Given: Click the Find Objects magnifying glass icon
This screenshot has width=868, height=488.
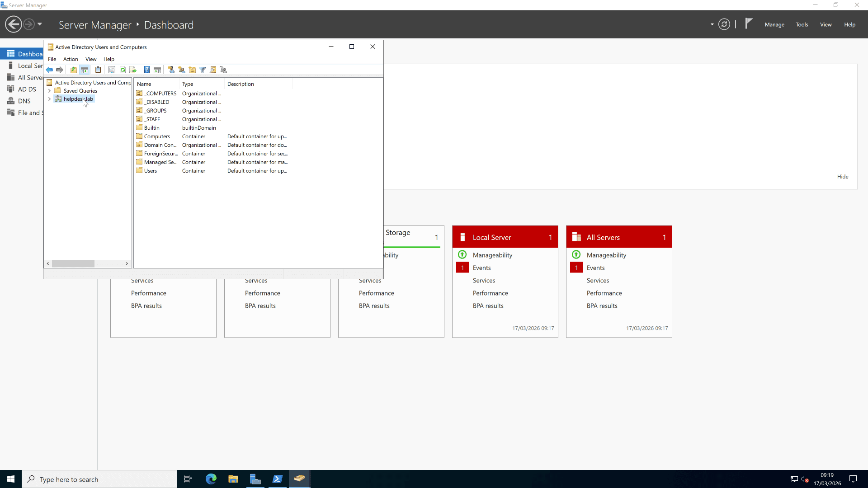Looking at the screenshot, I should click(213, 70).
